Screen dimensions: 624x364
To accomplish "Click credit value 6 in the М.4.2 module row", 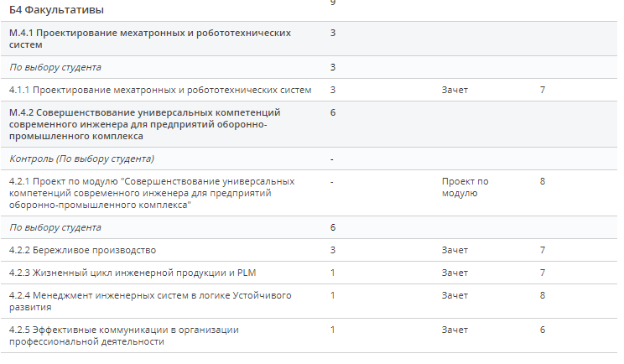I will [333, 112].
